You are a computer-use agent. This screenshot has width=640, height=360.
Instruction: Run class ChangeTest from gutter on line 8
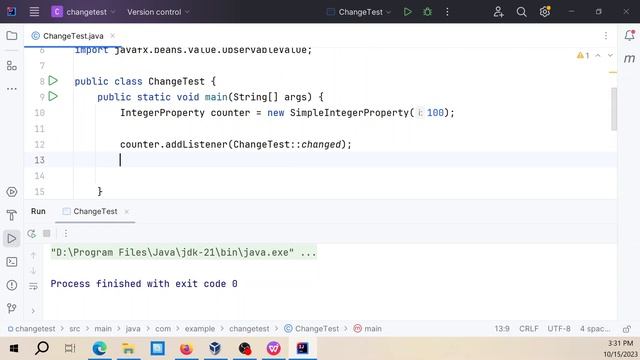click(53, 81)
